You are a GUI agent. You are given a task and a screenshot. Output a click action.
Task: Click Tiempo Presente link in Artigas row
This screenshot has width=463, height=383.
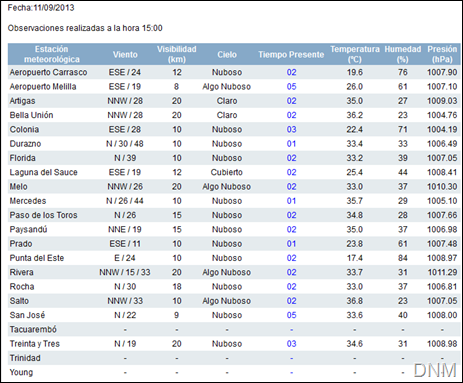[x=291, y=101]
